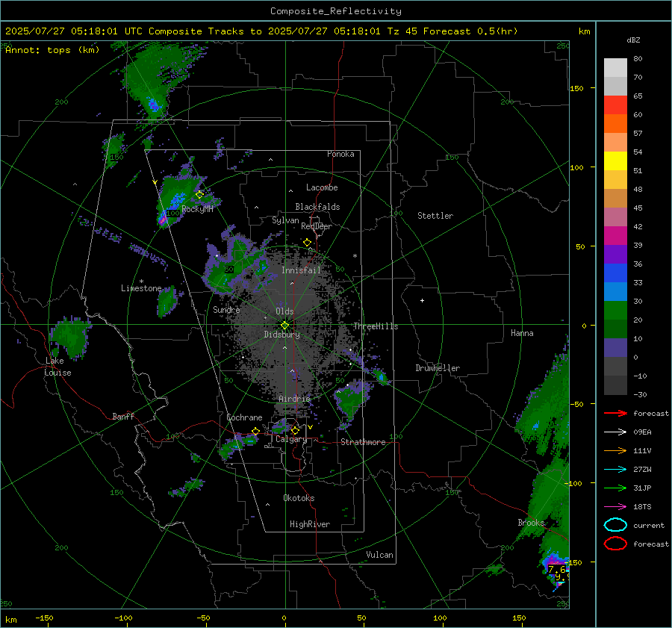Click white plus marker west of Hanna

pyautogui.click(x=422, y=300)
